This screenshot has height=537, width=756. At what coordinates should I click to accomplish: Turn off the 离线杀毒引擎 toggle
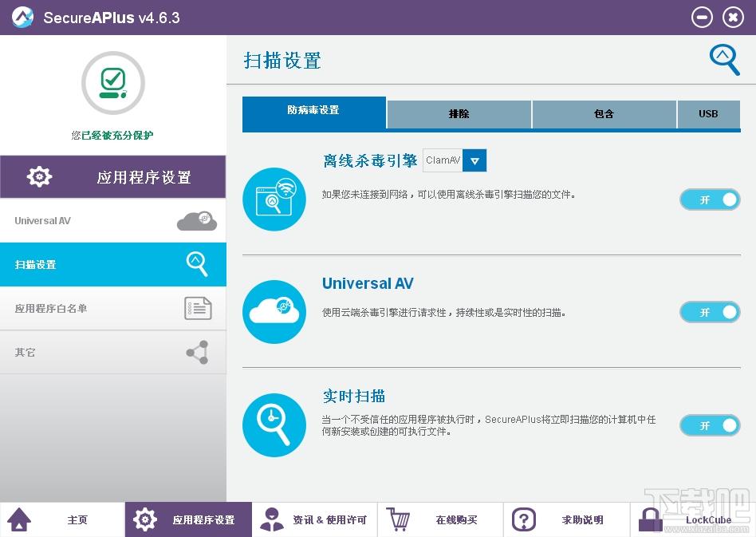click(x=710, y=199)
